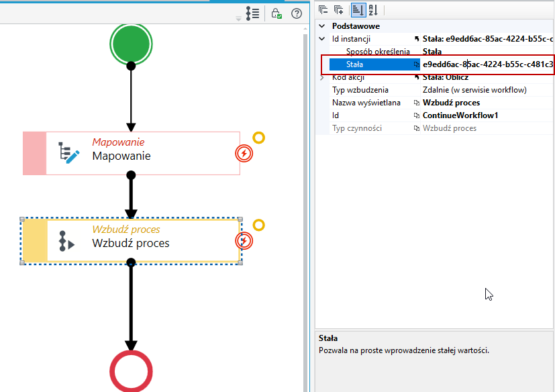Image resolution: width=555 pixels, height=392 pixels.
Task: Open the small toolbar overflow arrow
Action: click(x=238, y=18)
